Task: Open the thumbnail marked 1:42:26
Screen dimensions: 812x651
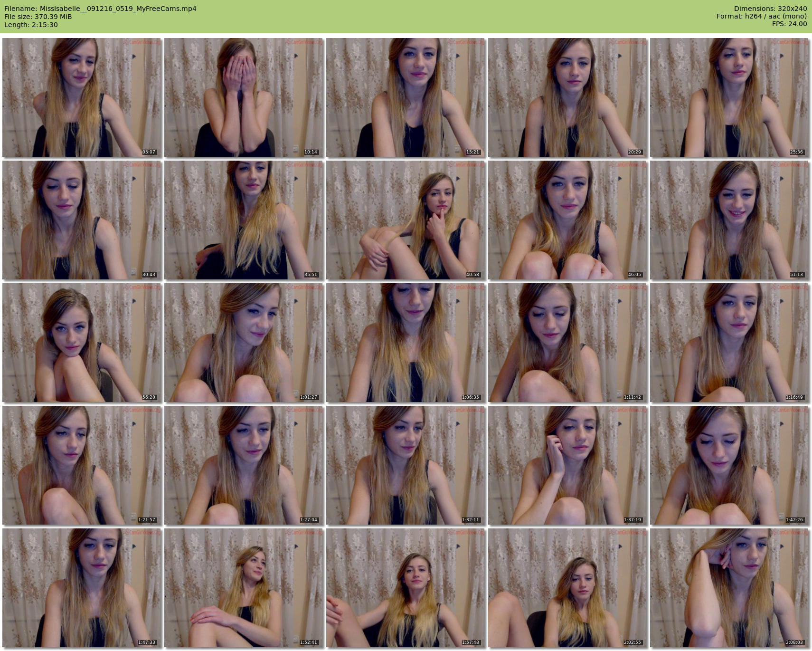Action: pos(729,465)
